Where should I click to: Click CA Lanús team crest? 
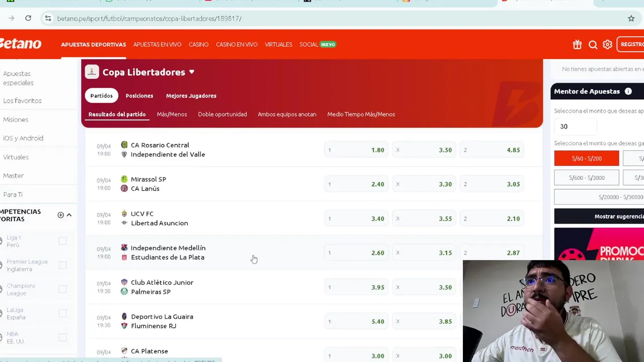(x=124, y=189)
